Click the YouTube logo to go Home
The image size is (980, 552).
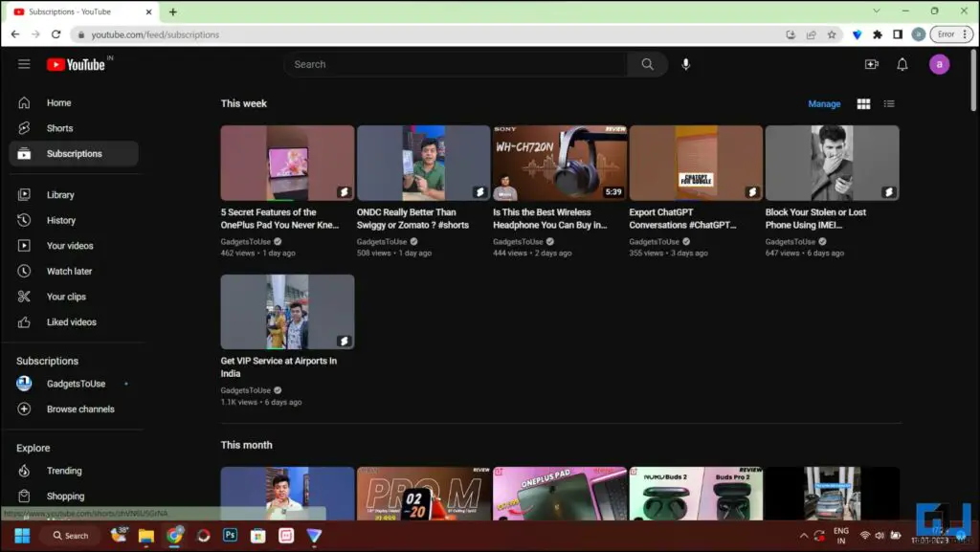pyautogui.click(x=77, y=64)
